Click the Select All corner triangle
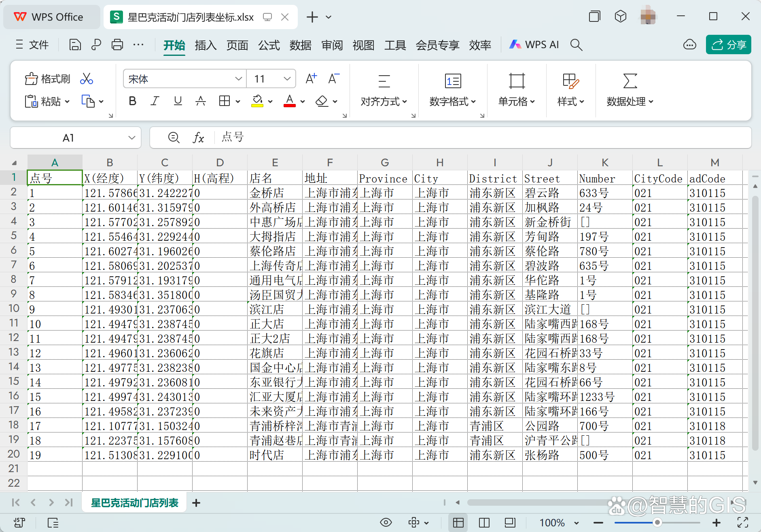Viewport: 761px width, 532px height. 14,163
